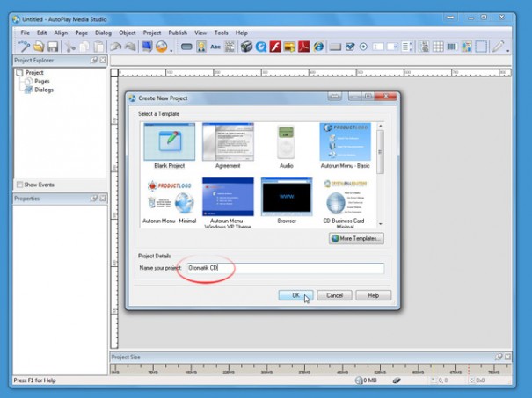Open the View menu
Image resolution: width=532 pixels, height=398 pixels.
tap(200, 33)
